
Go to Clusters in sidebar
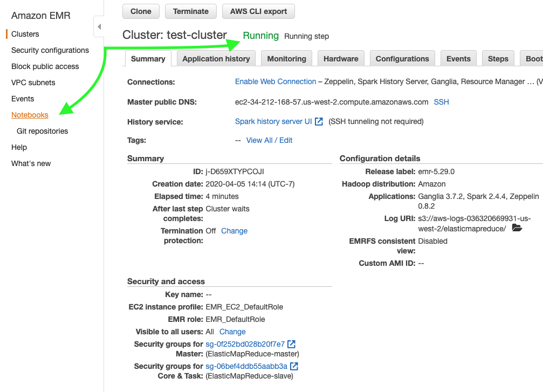click(x=25, y=34)
